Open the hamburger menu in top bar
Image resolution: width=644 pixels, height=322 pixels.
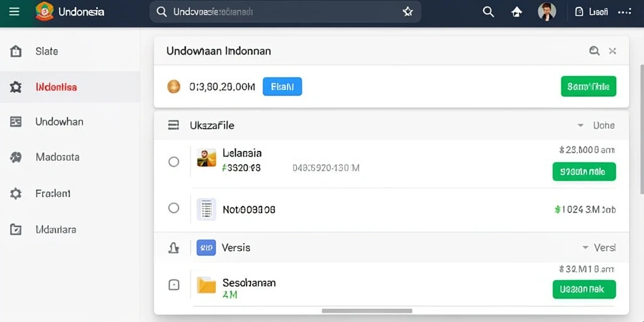click(14, 11)
